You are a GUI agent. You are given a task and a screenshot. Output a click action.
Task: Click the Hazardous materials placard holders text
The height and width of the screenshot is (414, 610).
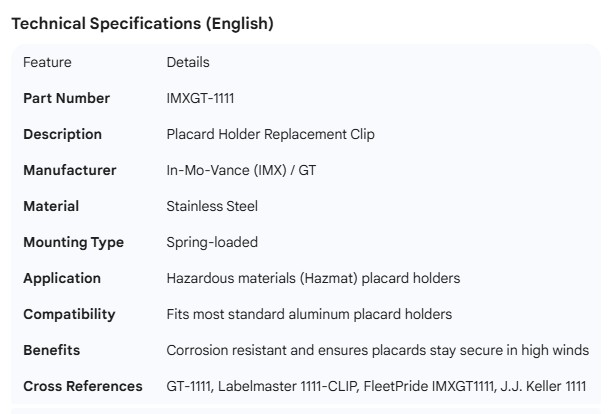[313, 278]
